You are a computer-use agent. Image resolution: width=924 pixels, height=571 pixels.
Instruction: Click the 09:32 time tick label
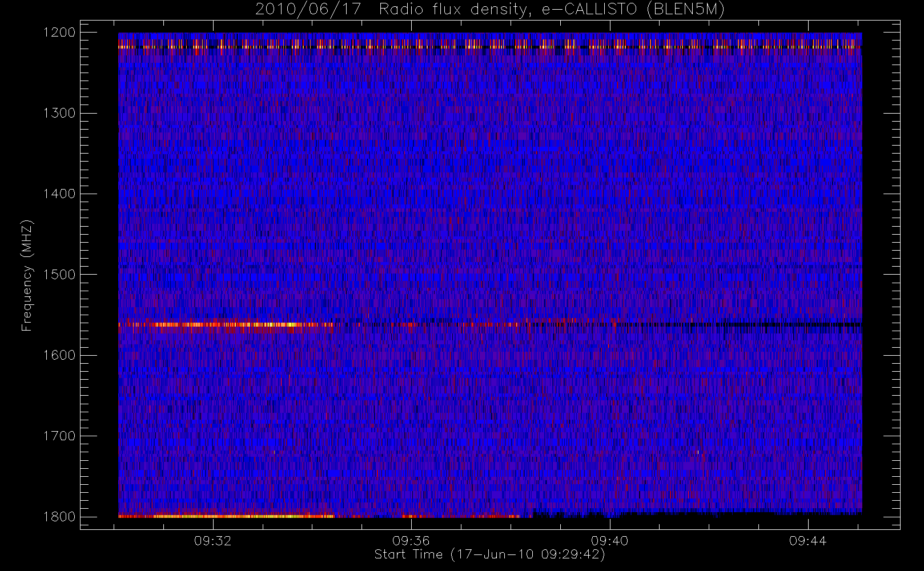213,541
